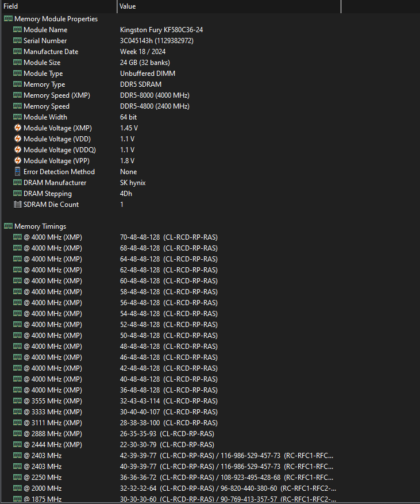
Task: Select value DDR5 SDRAM
Action: (141, 84)
